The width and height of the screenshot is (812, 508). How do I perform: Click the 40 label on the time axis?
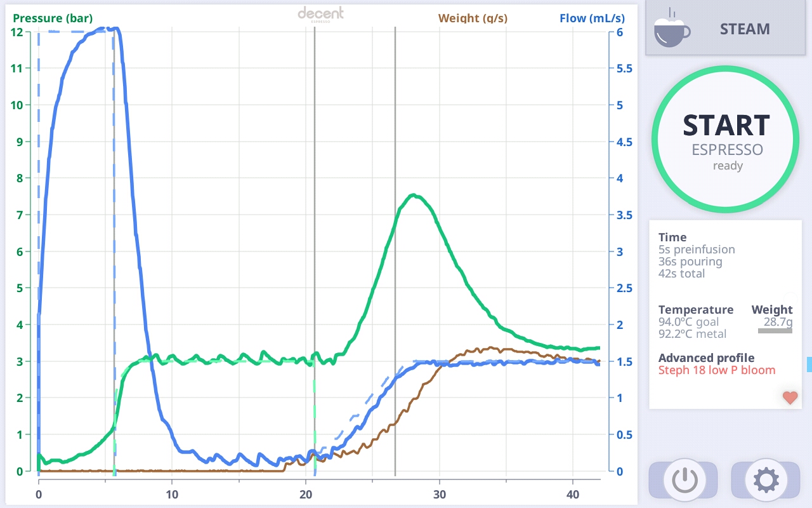coord(572,493)
